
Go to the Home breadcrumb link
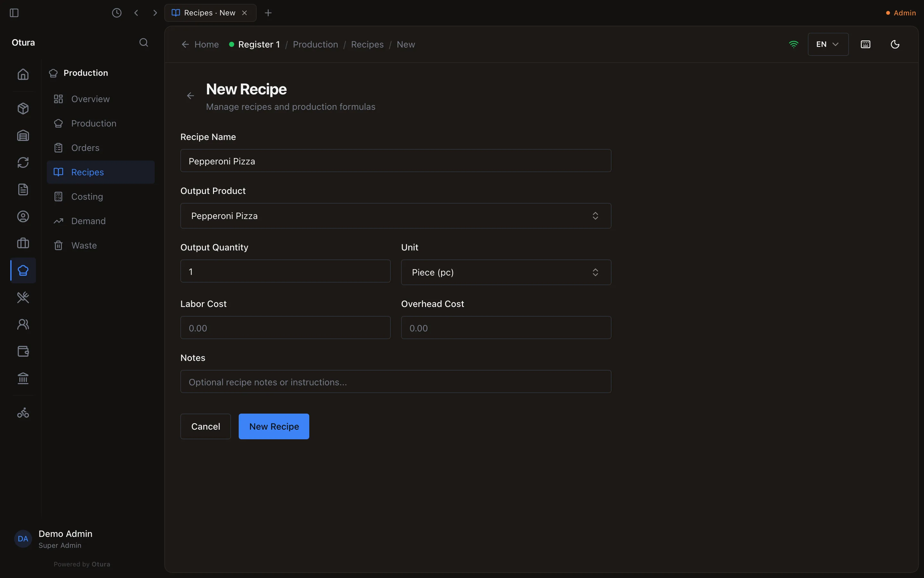(200, 44)
